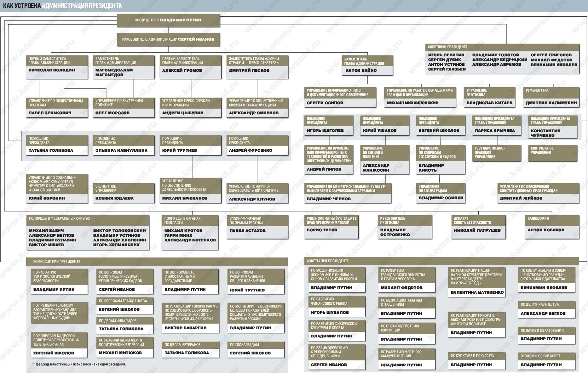Select Государственно-правовое управление box

[497, 153]
